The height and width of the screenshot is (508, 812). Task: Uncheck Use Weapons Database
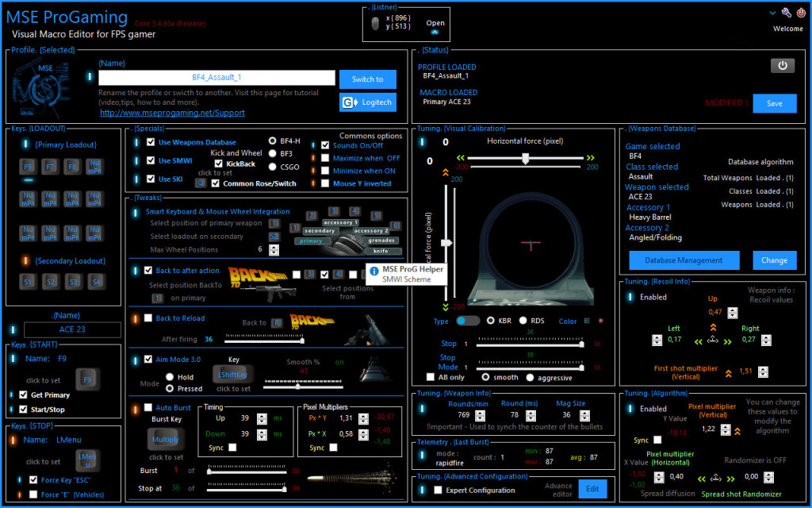click(151, 142)
